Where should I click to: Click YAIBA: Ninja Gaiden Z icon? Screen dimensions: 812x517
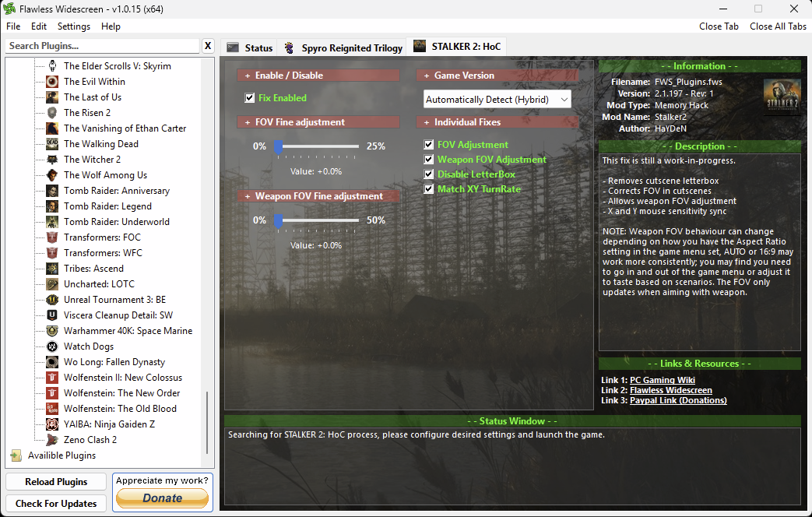(x=52, y=424)
